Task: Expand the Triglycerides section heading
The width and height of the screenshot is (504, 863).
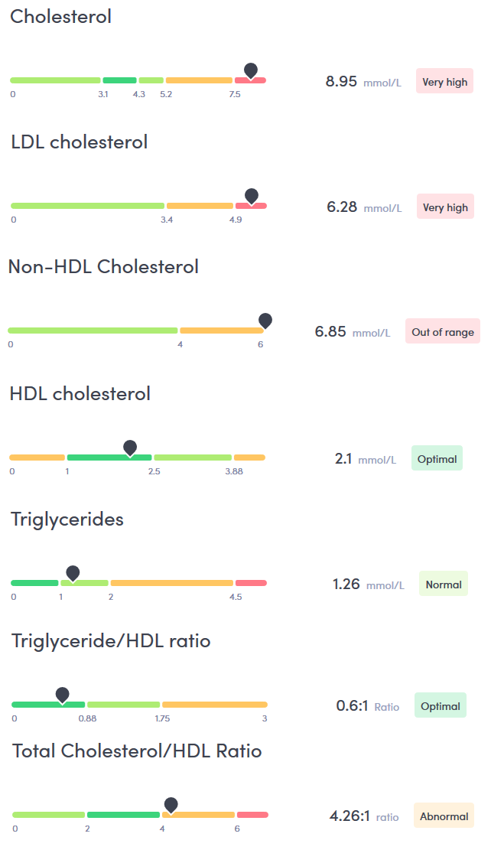Action: pyautogui.click(x=66, y=519)
